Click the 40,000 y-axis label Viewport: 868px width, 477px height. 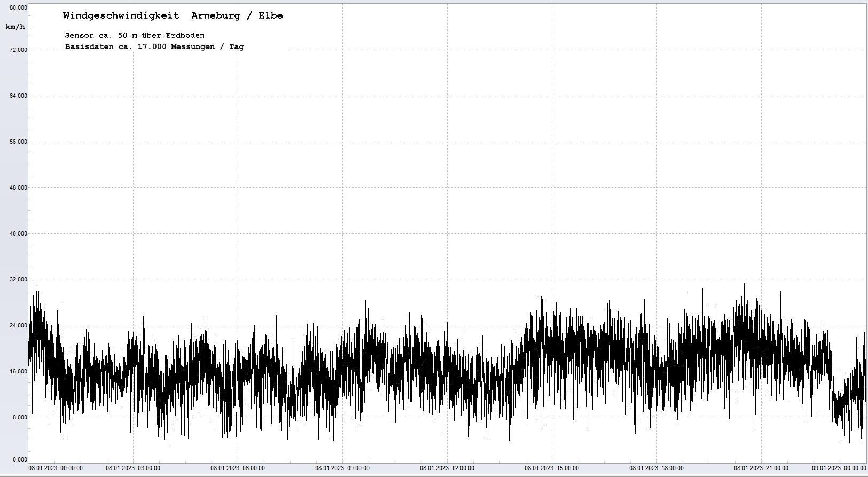point(19,233)
